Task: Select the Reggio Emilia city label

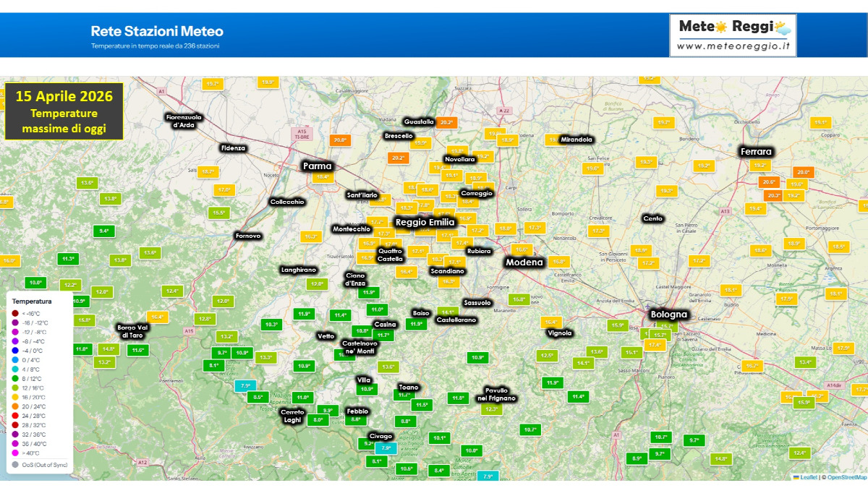Action: click(x=425, y=222)
